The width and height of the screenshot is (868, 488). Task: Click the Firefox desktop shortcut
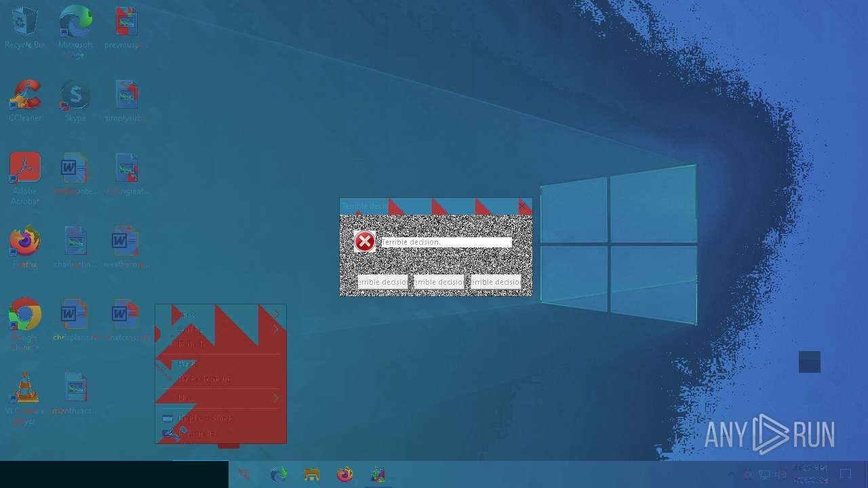click(25, 242)
